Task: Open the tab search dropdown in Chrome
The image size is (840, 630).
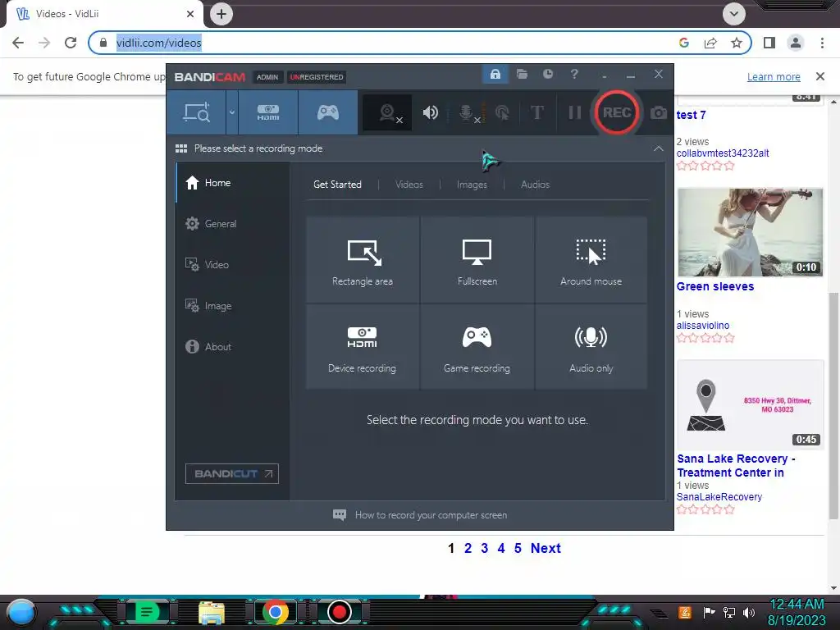Action: [734, 14]
